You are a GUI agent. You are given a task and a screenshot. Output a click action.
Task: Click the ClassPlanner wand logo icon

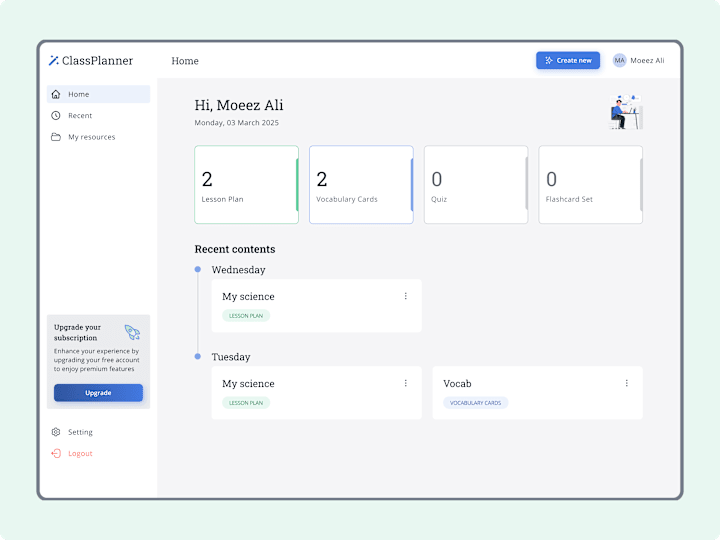point(54,61)
